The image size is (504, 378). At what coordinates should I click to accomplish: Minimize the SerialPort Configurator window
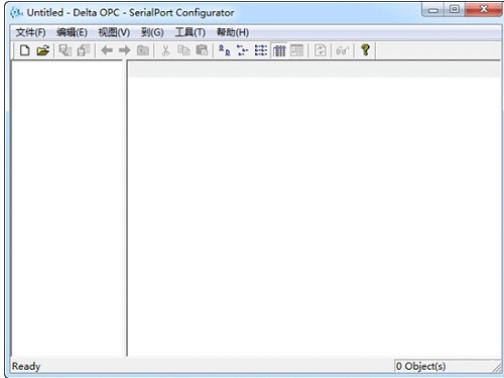tap(433, 10)
